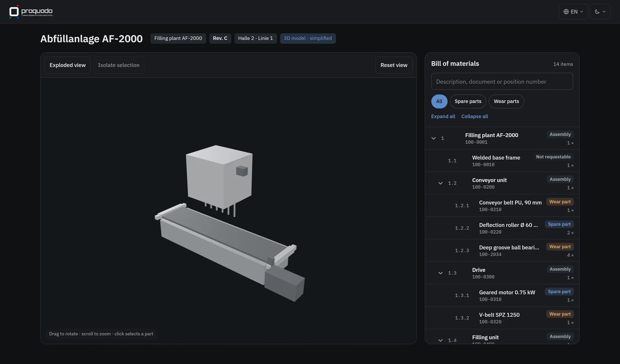Filter by Wear parts
This screenshot has height=364, width=620.
click(506, 101)
